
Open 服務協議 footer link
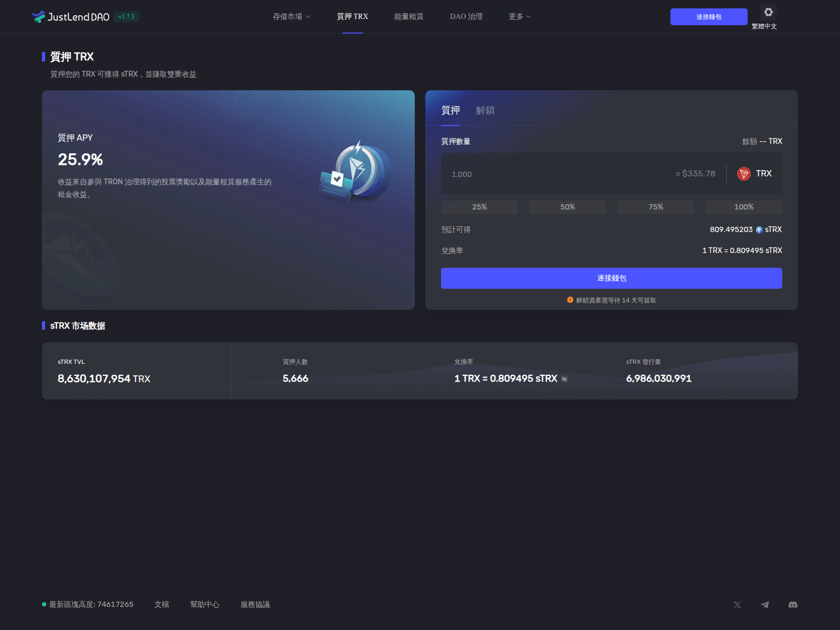point(255,605)
